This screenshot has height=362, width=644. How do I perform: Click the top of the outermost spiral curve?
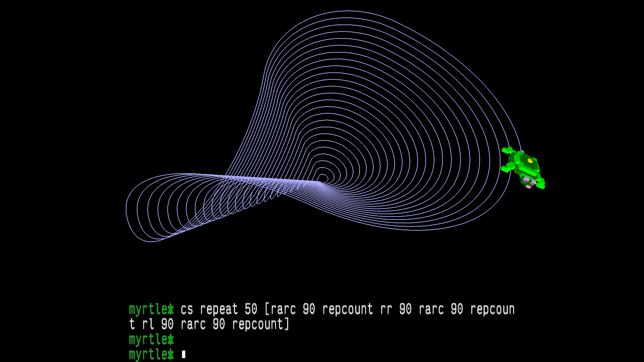[x=347, y=11]
